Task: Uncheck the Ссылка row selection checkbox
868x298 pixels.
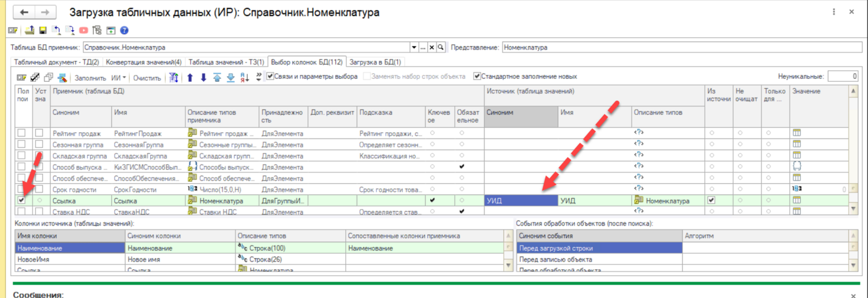Action: (21, 200)
